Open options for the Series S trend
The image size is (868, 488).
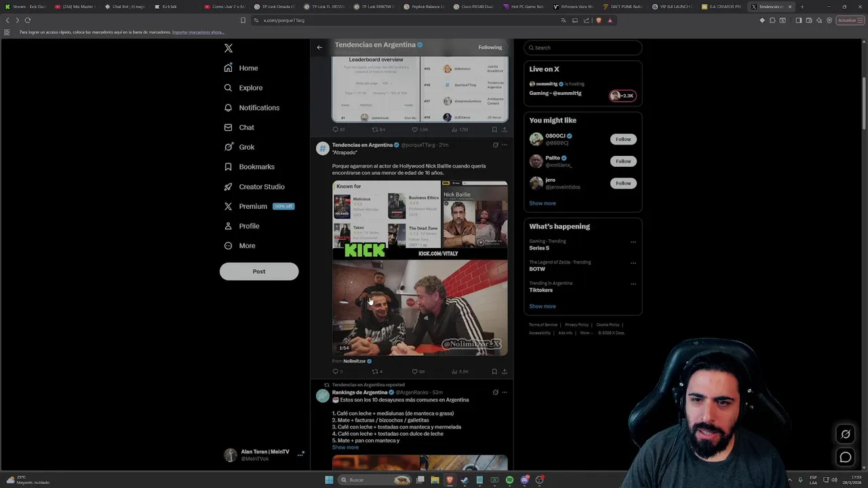tap(633, 242)
